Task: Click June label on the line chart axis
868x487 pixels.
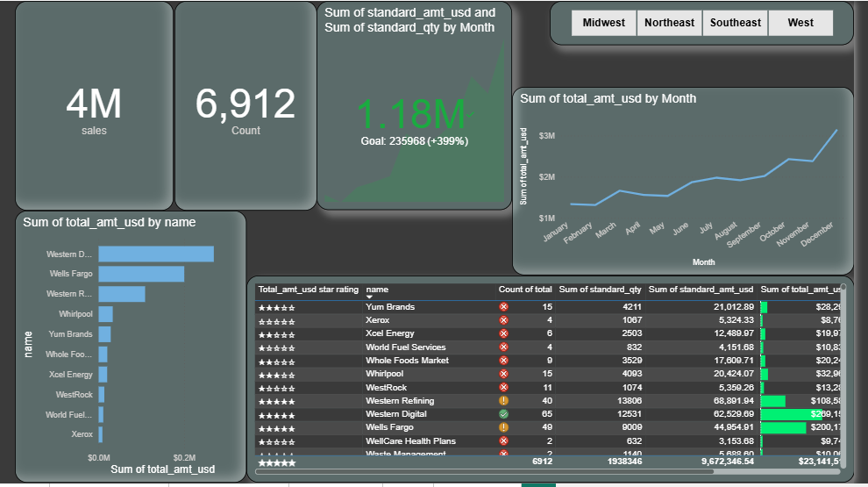Action: click(681, 228)
